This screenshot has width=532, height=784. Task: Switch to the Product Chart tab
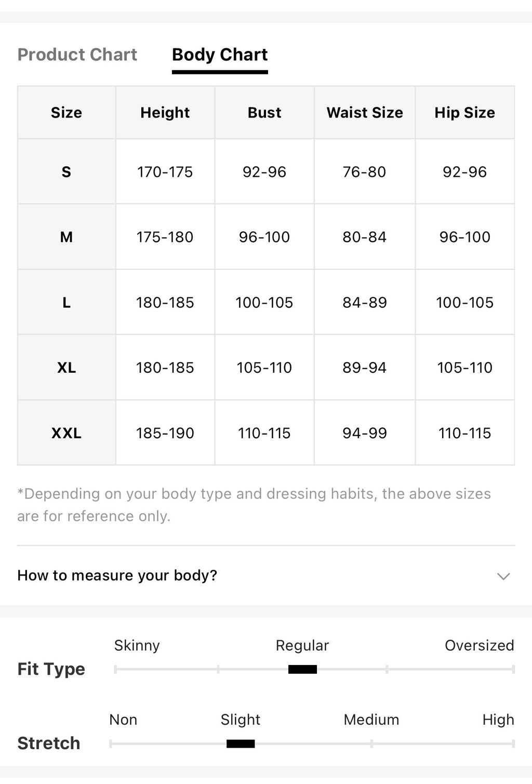tap(77, 55)
